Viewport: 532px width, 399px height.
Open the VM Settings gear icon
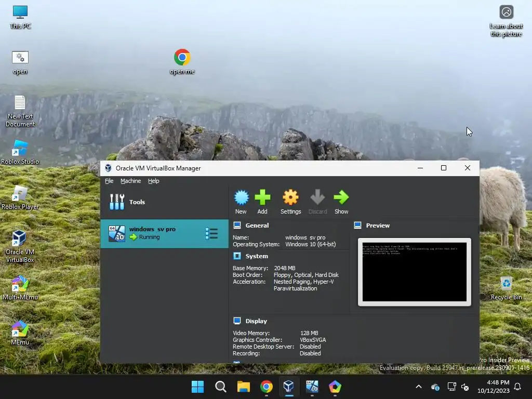[x=290, y=197]
